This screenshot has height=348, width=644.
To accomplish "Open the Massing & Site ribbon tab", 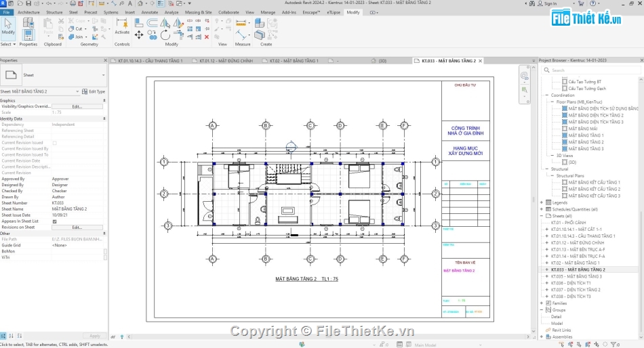I will 199,12.
